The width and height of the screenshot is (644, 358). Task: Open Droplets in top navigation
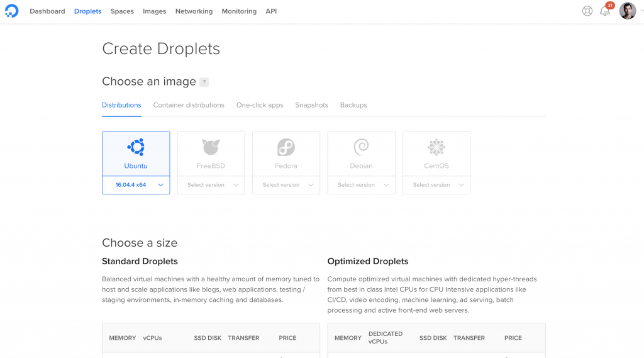coord(88,11)
